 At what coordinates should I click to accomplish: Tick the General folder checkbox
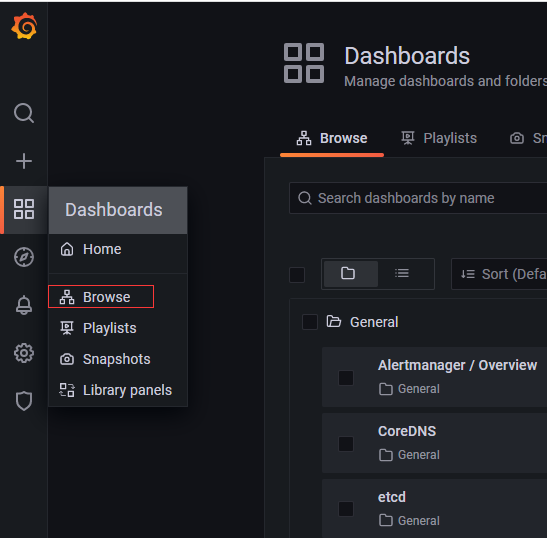[x=310, y=322]
